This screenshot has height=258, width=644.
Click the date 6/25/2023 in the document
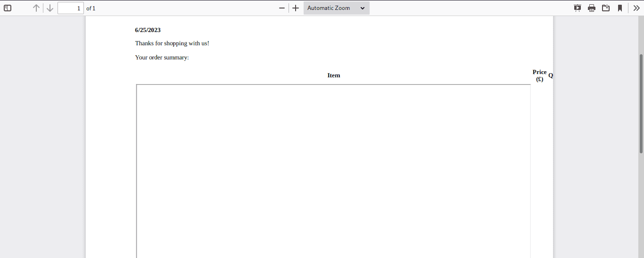coord(148,30)
